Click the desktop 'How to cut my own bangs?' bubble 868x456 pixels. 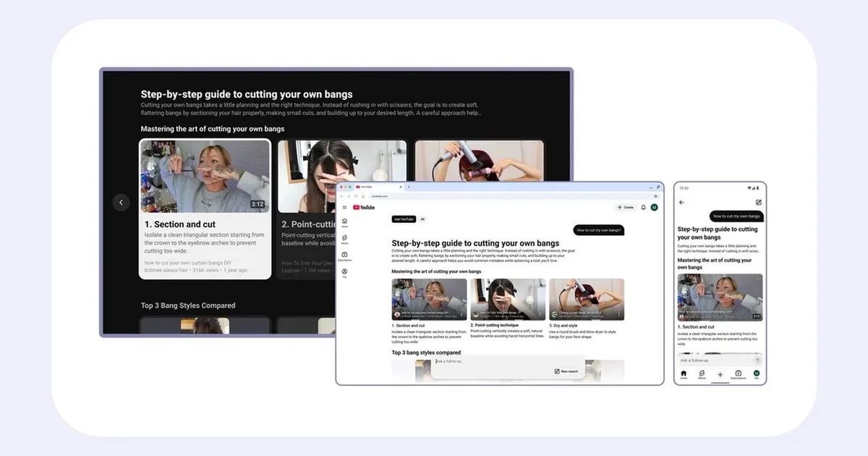point(598,230)
